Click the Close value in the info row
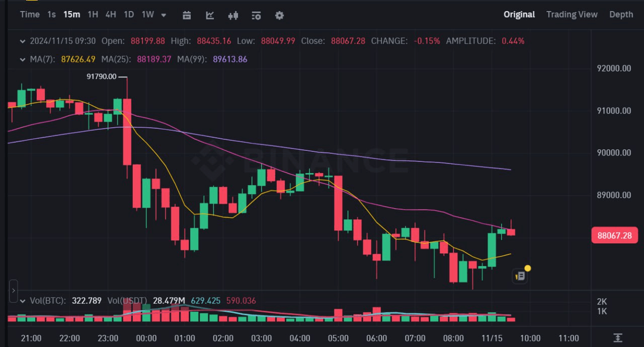Image resolution: width=644 pixels, height=347 pixels. click(348, 41)
